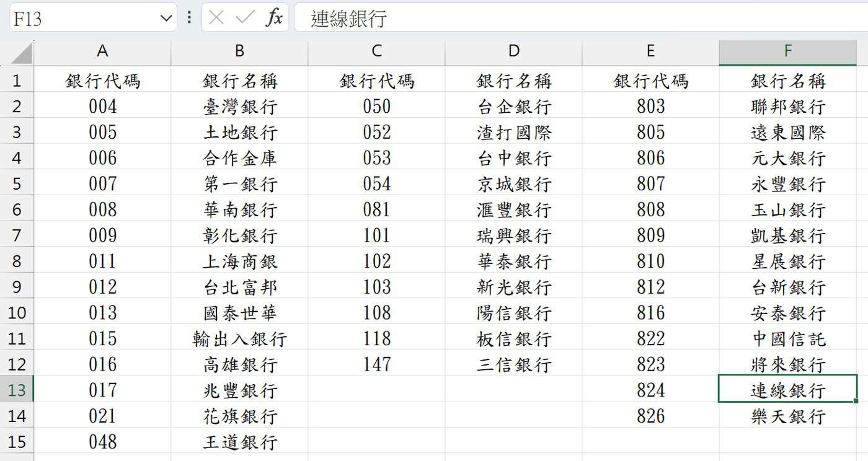Image resolution: width=868 pixels, height=461 pixels.
Task: Click cell with 星展銀行
Action: [x=787, y=261]
